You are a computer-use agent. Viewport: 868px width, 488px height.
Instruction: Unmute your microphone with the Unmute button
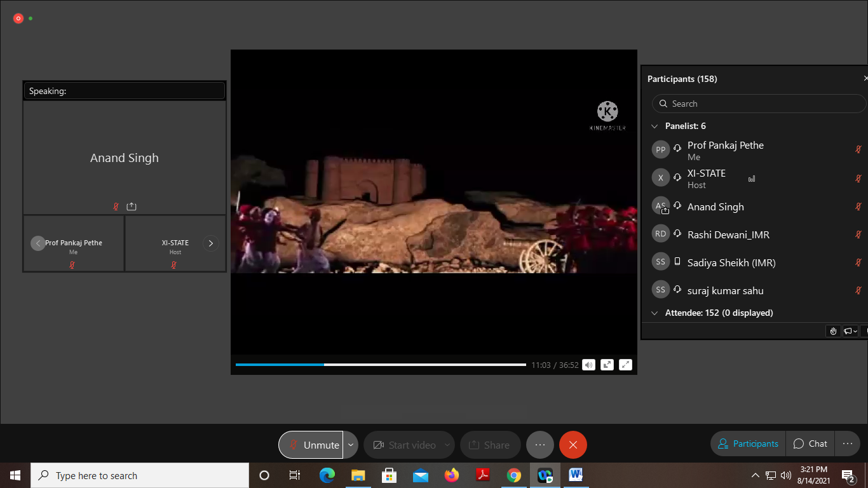pyautogui.click(x=311, y=445)
